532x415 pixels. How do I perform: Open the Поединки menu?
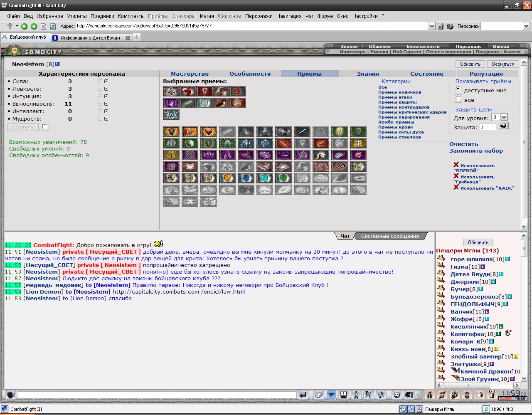point(102,16)
